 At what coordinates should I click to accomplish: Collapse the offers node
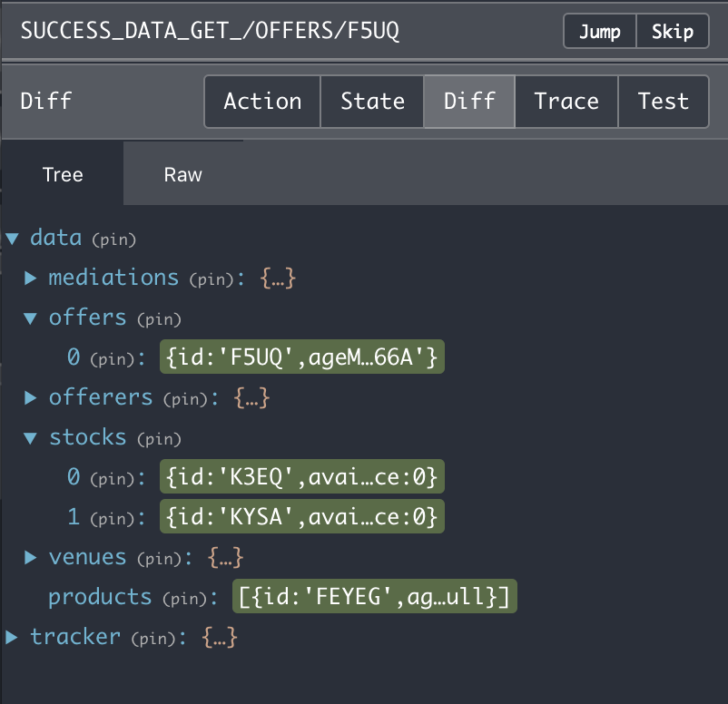29,318
